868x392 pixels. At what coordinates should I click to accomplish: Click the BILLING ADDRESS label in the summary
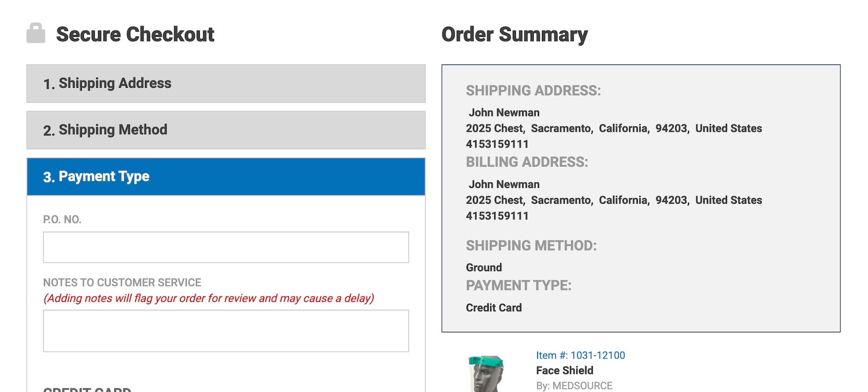(x=527, y=162)
